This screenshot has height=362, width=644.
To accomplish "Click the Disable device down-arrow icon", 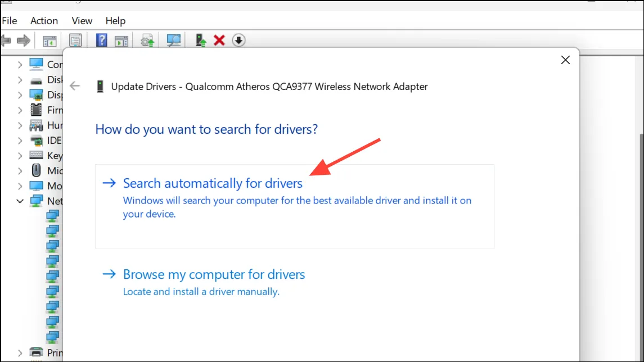I will 238,40.
